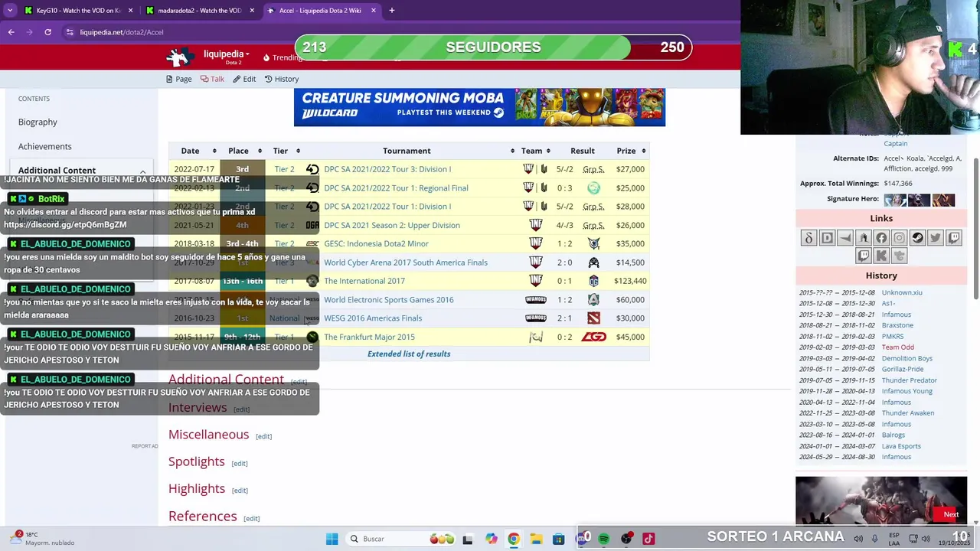Viewport: 980px width, 551px height.
Task: Open World Electronic Sports Games 2016 link
Action: 389,300
